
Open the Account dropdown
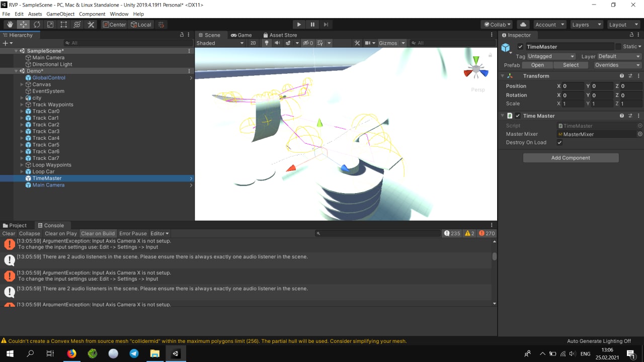tap(549, 25)
